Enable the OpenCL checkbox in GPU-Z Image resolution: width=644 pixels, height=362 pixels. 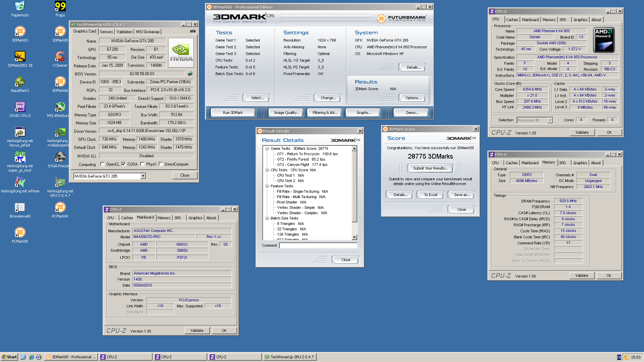(x=102, y=164)
